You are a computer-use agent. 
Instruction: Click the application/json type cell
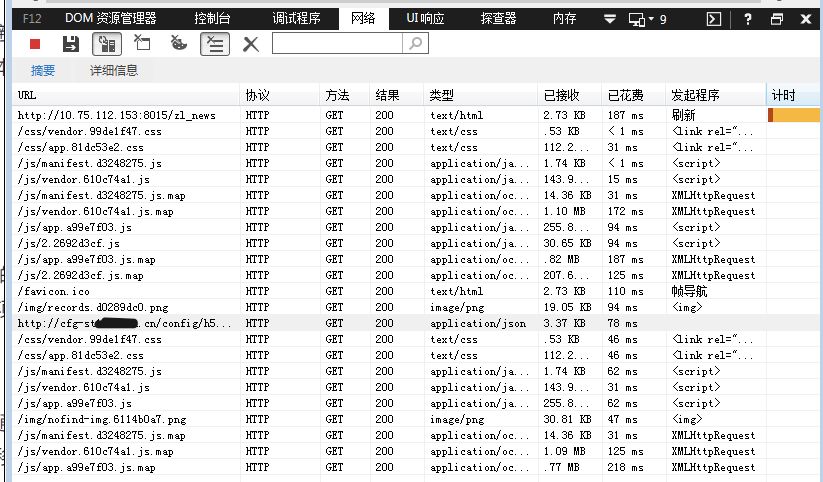pos(478,323)
